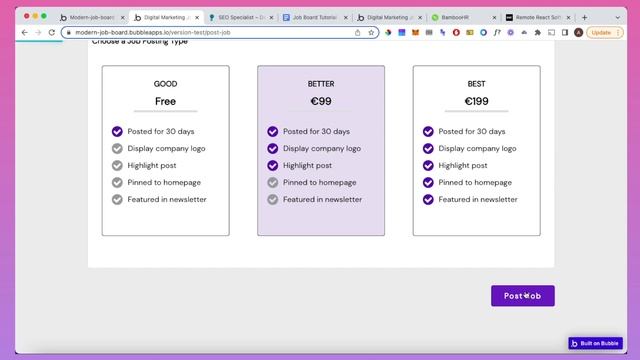
Task: Open the red circular extension icon
Action: click(456, 32)
